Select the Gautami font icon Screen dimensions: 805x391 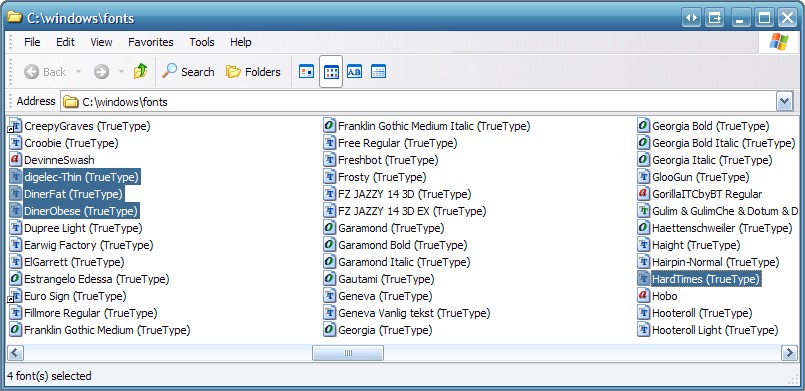pyautogui.click(x=330, y=279)
